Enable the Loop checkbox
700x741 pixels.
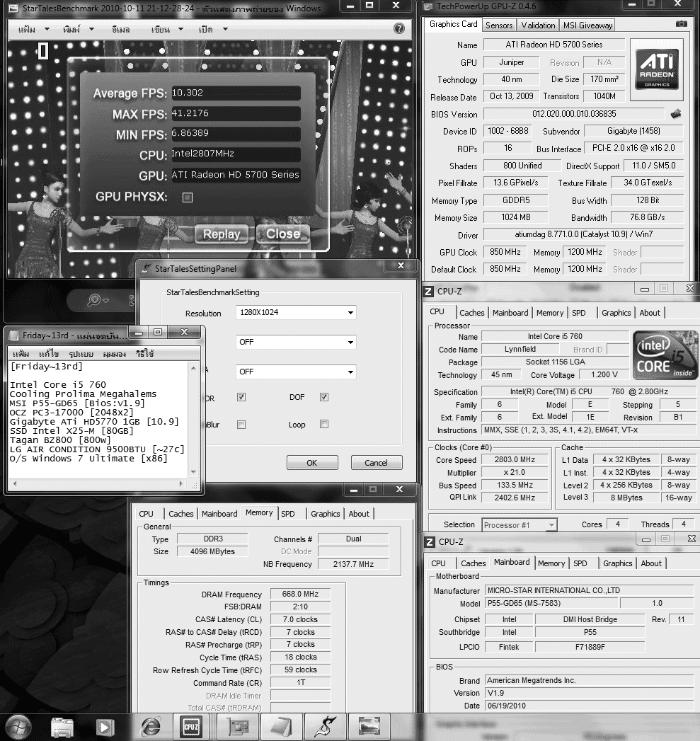tap(323, 424)
